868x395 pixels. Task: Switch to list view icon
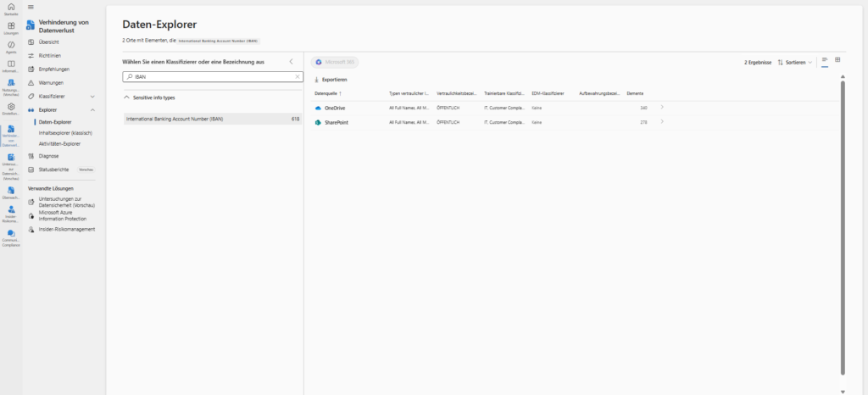click(x=825, y=60)
